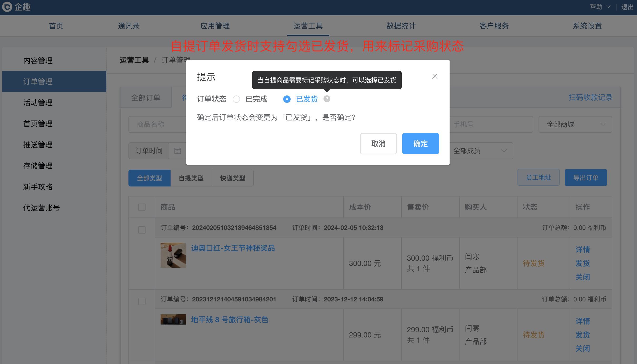
Task: Open 活动管理 in the left sidebar
Action: tap(38, 103)
